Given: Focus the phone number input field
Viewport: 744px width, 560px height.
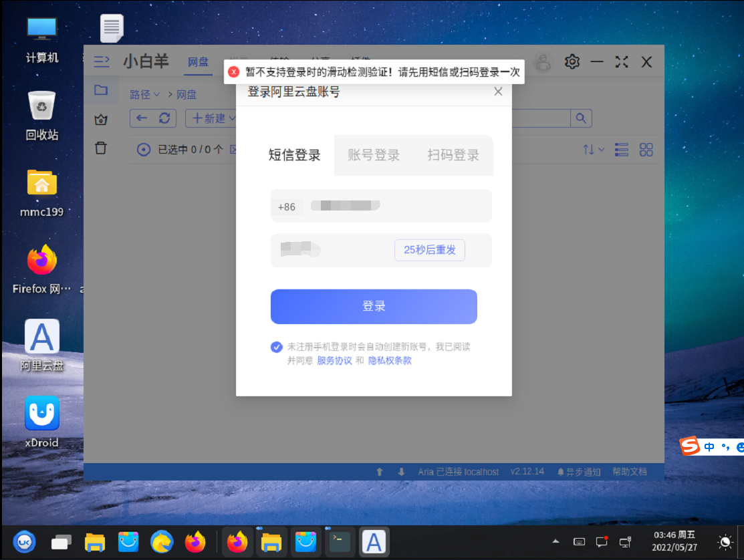Looking at the screenshot, I should (x=381, y=206).
